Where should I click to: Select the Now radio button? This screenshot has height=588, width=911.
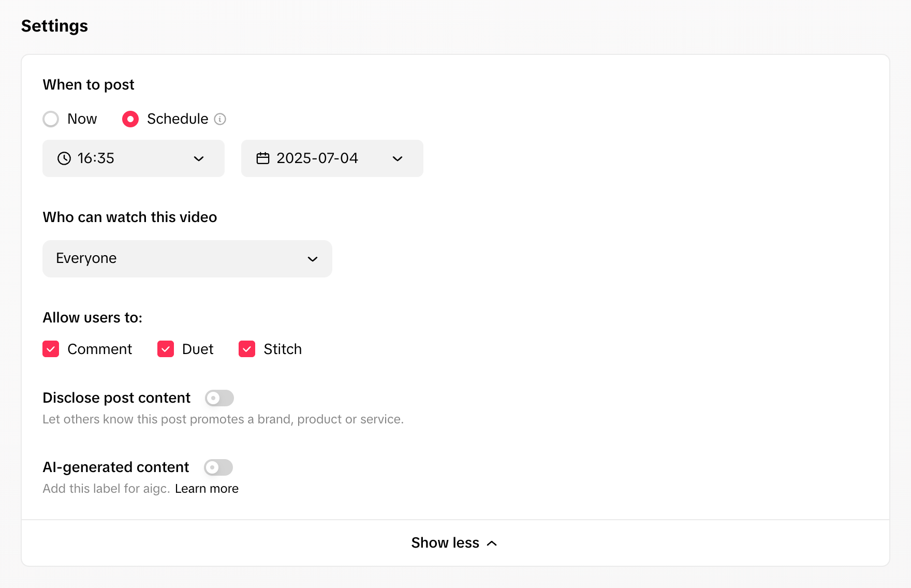pyautogui.click(x=51, y=119)
